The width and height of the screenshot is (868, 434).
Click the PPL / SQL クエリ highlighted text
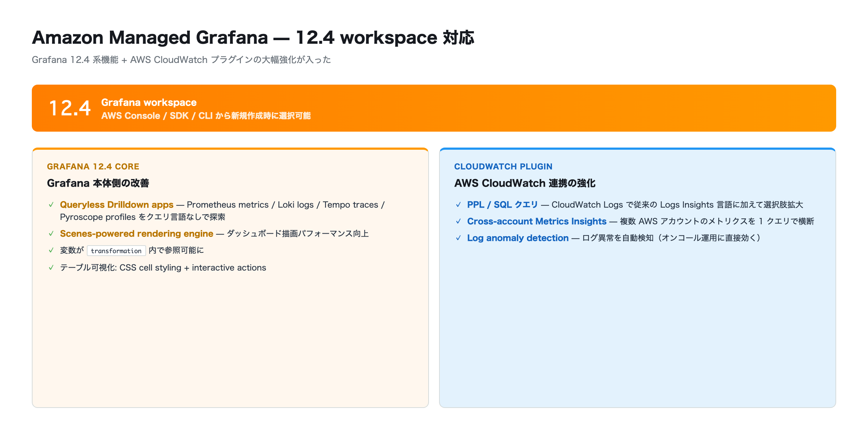tap(503, 205)
